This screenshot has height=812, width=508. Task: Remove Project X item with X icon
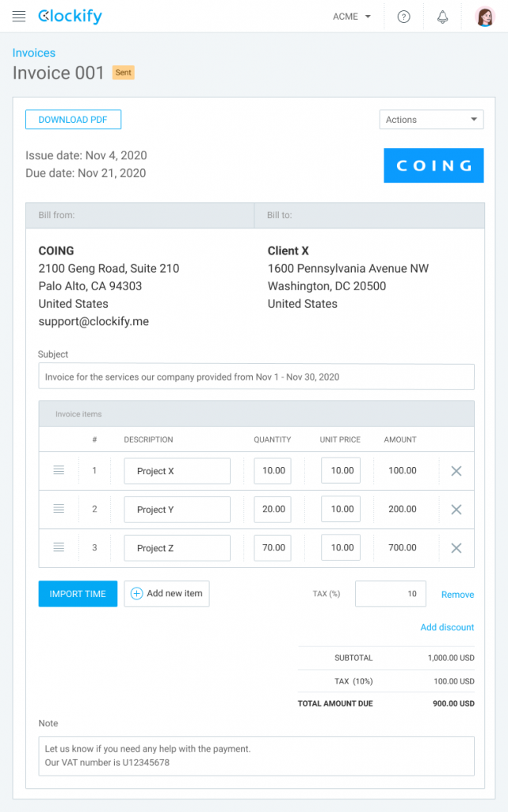tap(456, 471)
